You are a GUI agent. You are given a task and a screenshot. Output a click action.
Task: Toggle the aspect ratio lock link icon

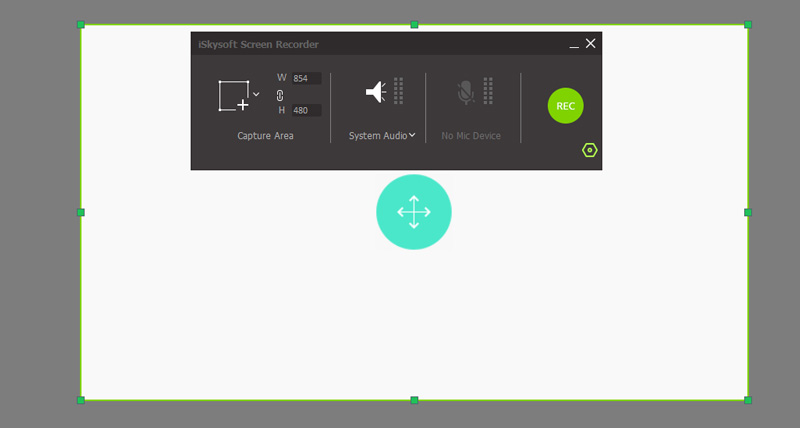[x=281, y=94]
